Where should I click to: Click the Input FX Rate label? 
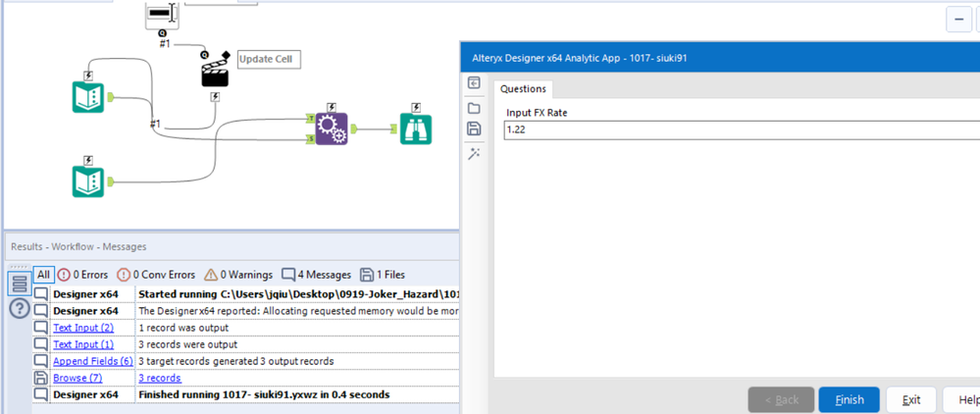[x=537, y=113]
